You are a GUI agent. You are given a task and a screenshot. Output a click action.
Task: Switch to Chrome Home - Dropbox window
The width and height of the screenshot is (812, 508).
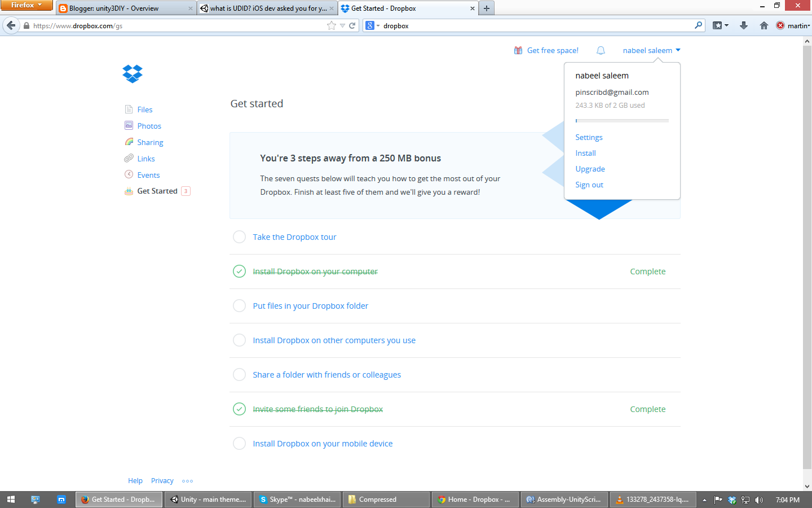point(475,500)
